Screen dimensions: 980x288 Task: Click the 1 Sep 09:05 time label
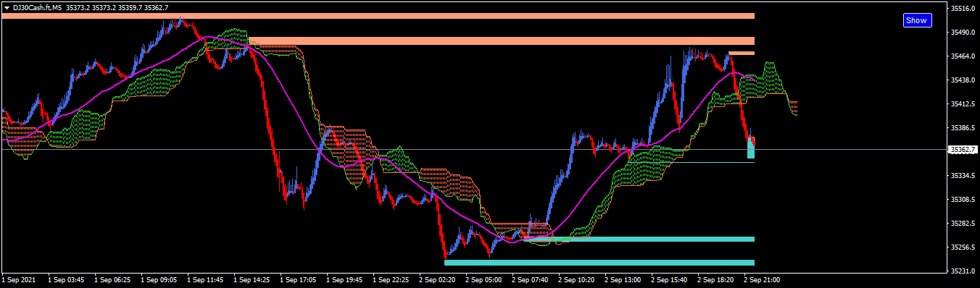tap(159, 279)
